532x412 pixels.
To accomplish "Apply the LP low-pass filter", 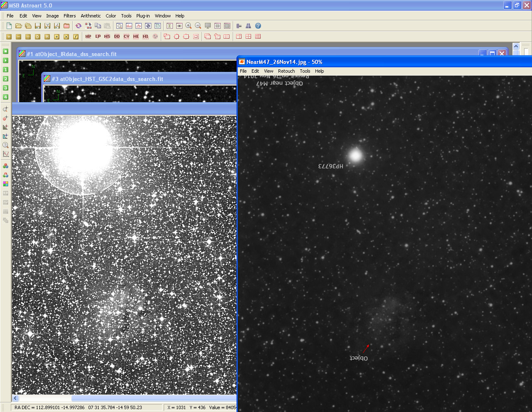I will pyautogui.click(x=98, y=37).
